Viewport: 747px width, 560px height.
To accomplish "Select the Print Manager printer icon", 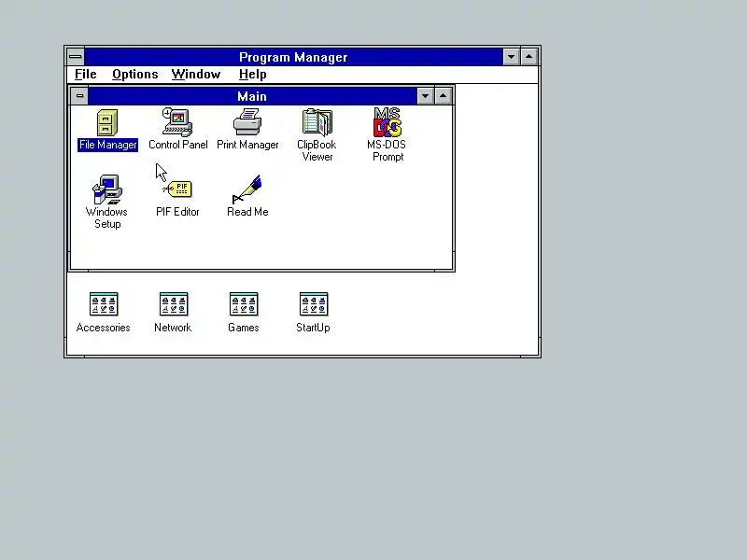I will click(x=247, y=122).
